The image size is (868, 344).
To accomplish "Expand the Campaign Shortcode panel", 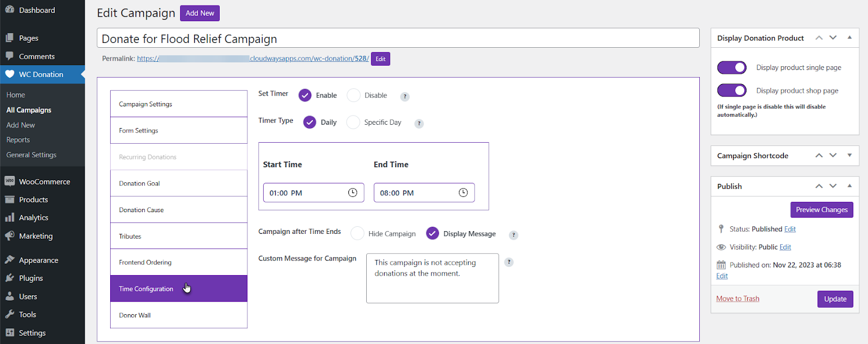I will click(x=850, y=156).
